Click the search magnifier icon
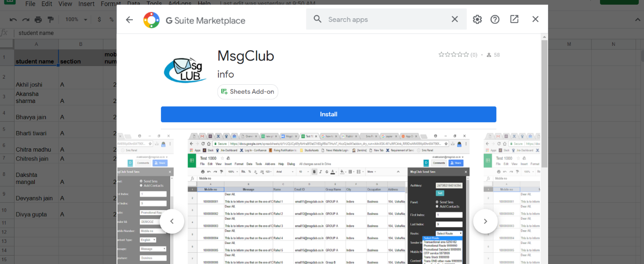The height and width of the screenshot is (264, 644). click(x=318, y=19)
